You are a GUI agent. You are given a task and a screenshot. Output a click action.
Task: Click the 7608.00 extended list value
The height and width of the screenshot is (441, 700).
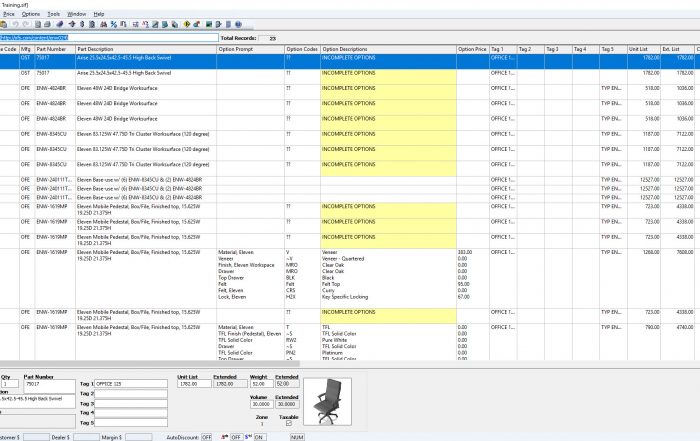(x=684, y=252)
